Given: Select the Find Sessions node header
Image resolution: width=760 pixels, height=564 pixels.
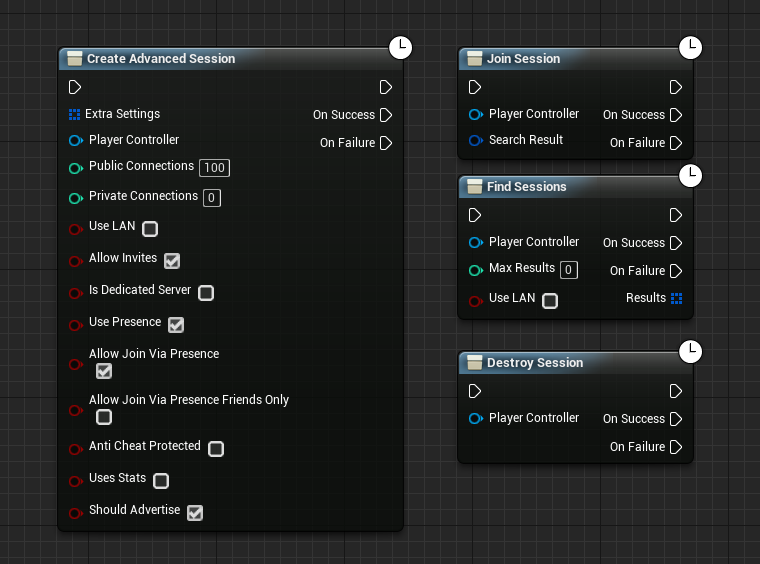Looking at the screenshot, I should [x=527, y=187].
